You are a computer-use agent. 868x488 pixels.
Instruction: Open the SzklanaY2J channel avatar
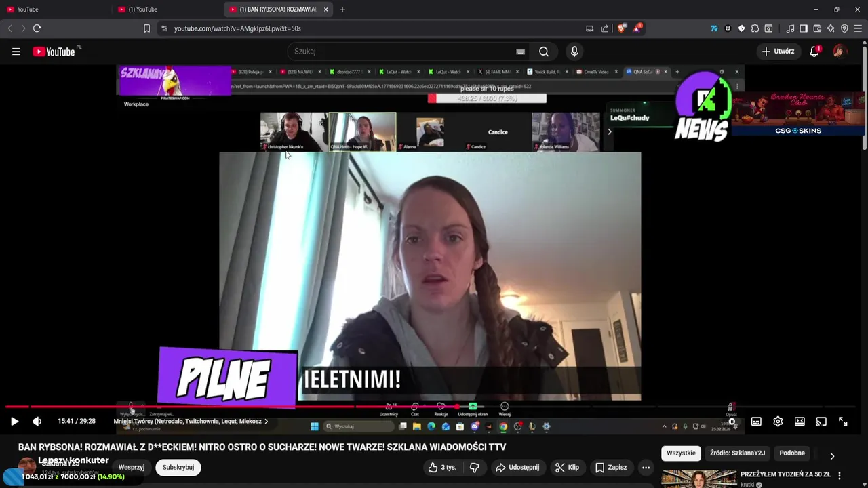pyautogui.click(x=27, y=466)
